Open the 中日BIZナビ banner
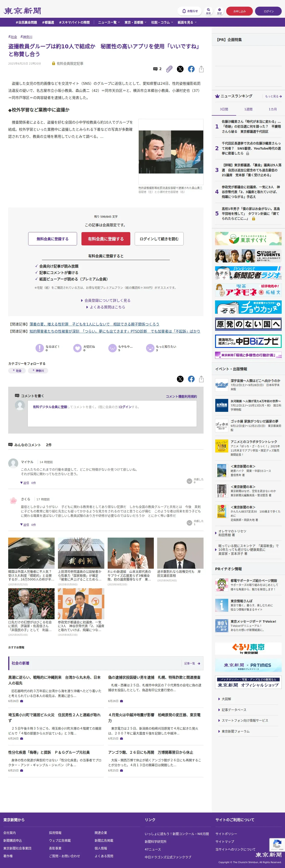Viewport: 285px width, 868px height. click(248, 341)
